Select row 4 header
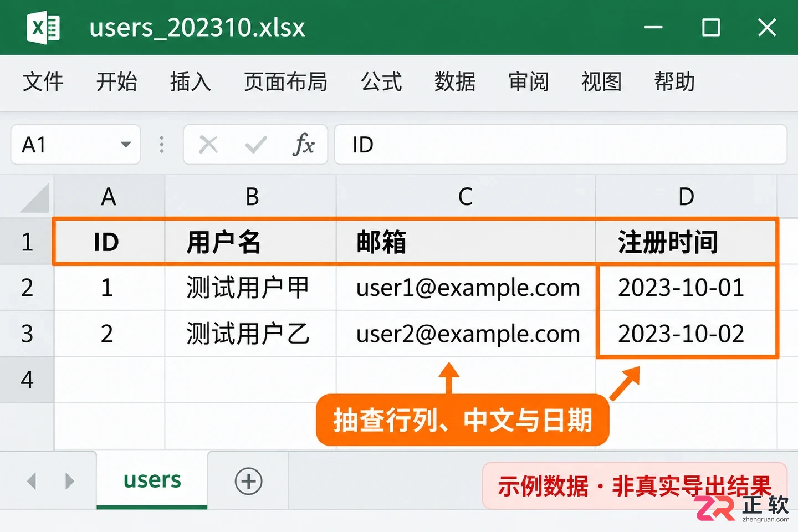This screenshot has height=532, width=798. [27, 380]
